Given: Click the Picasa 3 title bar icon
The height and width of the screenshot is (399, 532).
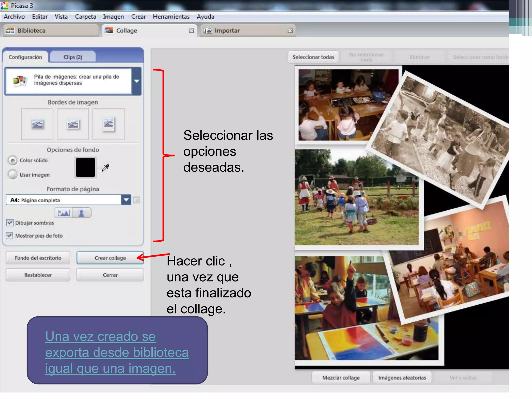Looking at the screenshot, I should (4, 5).
